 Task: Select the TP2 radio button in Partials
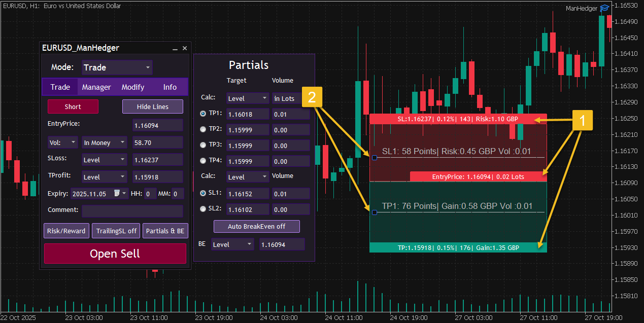tap(203, 129)
